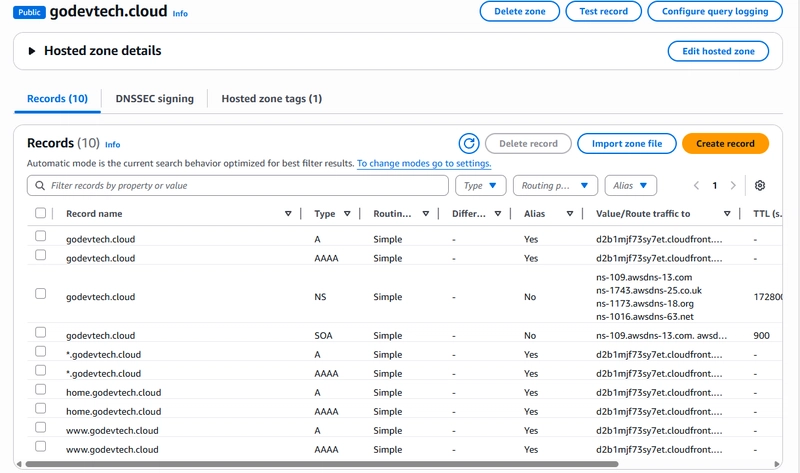This screenshot has height=473, width=800.
Task: Open Info link beside godevtech.cloud title
Action: (180, 14)
